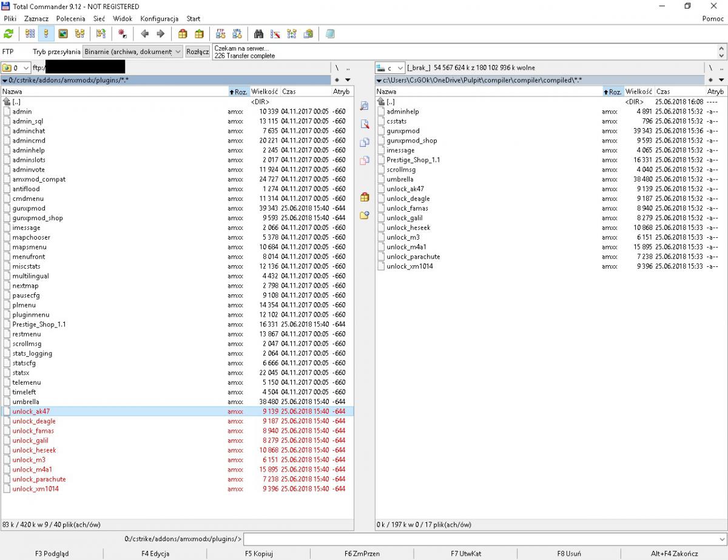The height and width of the screenshot is (560, 728).
Task: Open parent [..] entry in left panel
Action: pos(177,102)
